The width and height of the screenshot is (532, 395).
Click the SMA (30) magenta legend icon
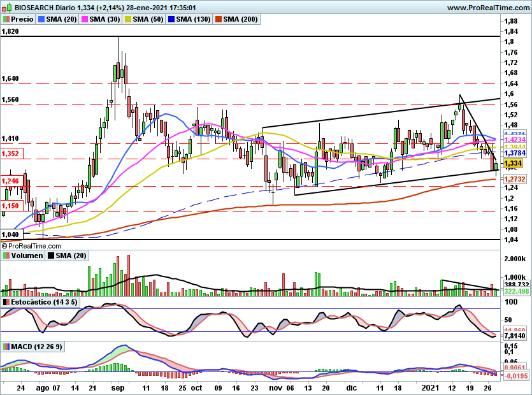[85, 19]
